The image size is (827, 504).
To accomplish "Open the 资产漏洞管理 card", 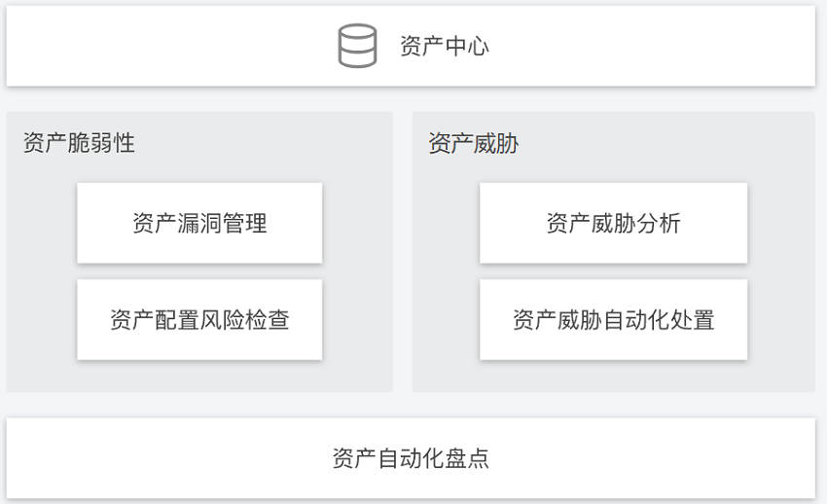I will pyautogui.click(x=199, y=223).
